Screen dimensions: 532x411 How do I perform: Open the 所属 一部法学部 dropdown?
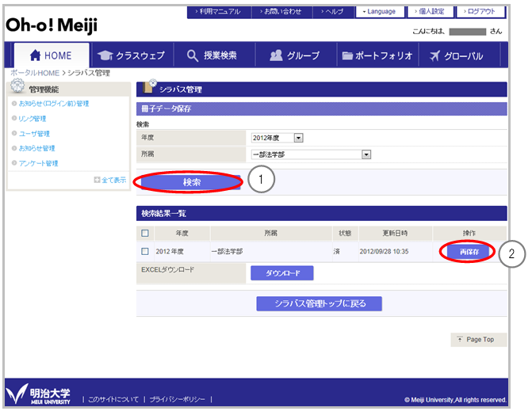click(x=311, y=154)
